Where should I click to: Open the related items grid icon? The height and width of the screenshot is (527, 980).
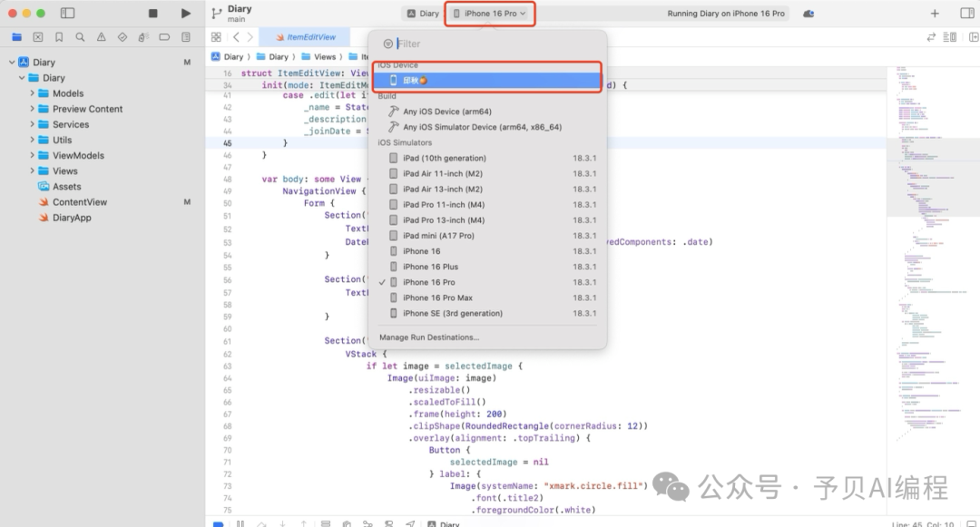[216, 37]
